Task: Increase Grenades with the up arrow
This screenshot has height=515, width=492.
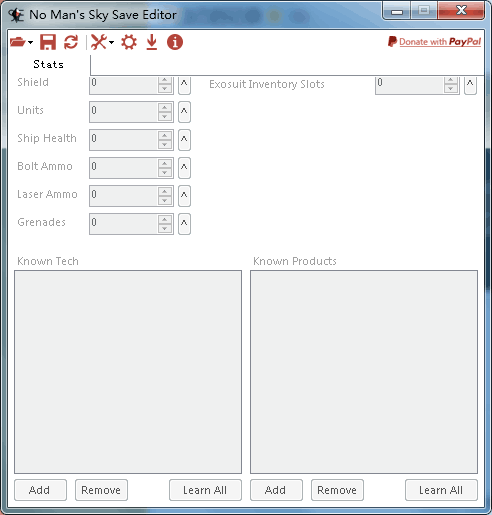Action: pyautogui.click(x=165, y=220)
